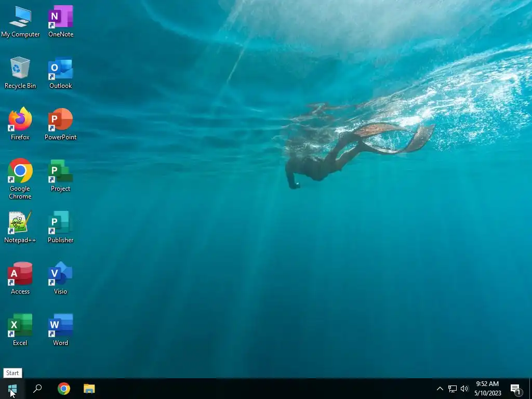Open the notification action center icon
Image resolution: width=532 pixels, height=399 pixels.
(516, 389)
